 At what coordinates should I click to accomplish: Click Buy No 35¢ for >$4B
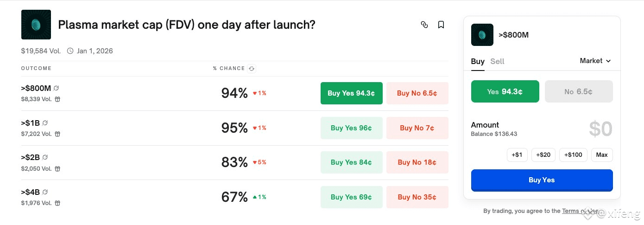point(417,197)
